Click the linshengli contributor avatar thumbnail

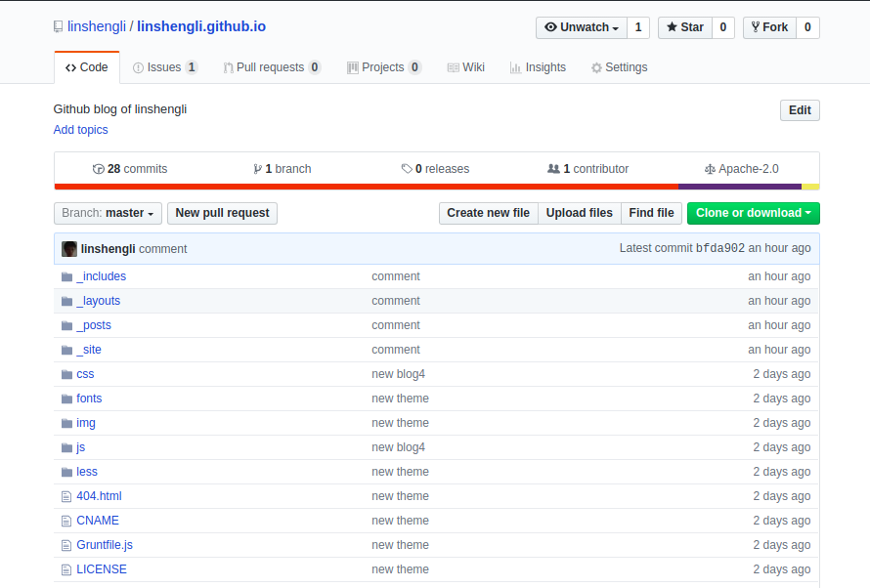pos(68,249)
